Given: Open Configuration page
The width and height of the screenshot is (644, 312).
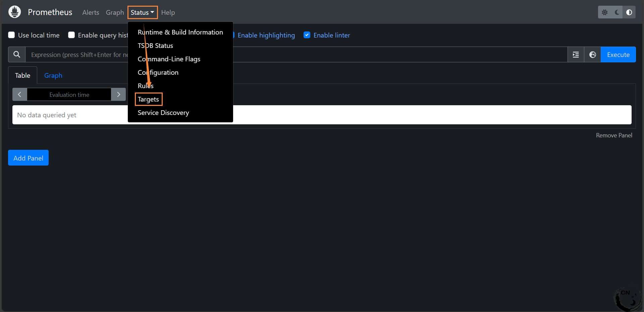Looking at the screenshot, I should (x=158, y=72).
